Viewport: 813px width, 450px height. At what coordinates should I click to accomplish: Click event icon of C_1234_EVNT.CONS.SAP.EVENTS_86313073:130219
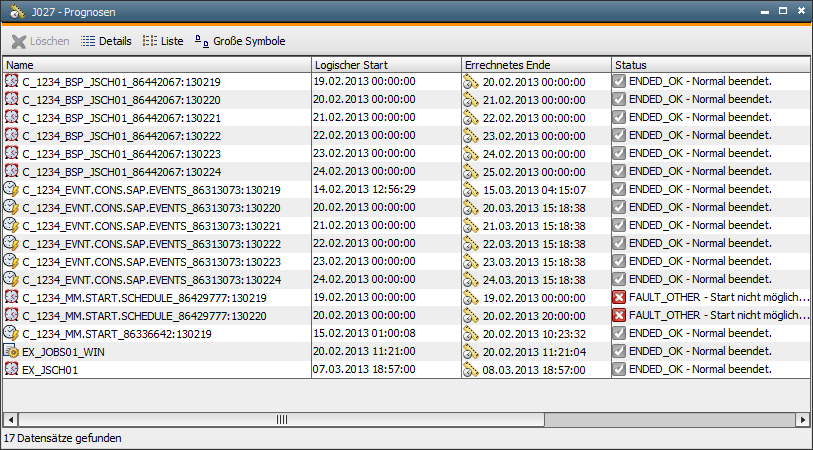coord(11,189)
